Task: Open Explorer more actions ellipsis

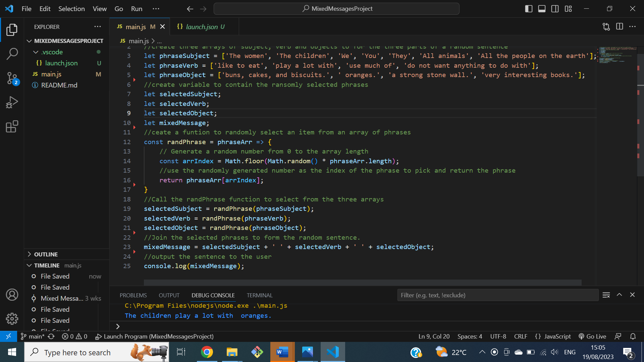Action: pyautogui.click(x=98, y=26)
